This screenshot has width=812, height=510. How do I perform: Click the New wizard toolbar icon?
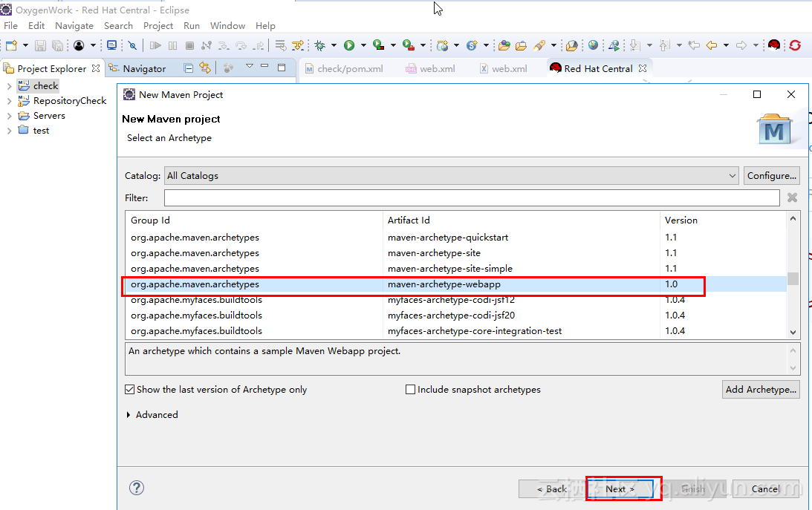11,45
